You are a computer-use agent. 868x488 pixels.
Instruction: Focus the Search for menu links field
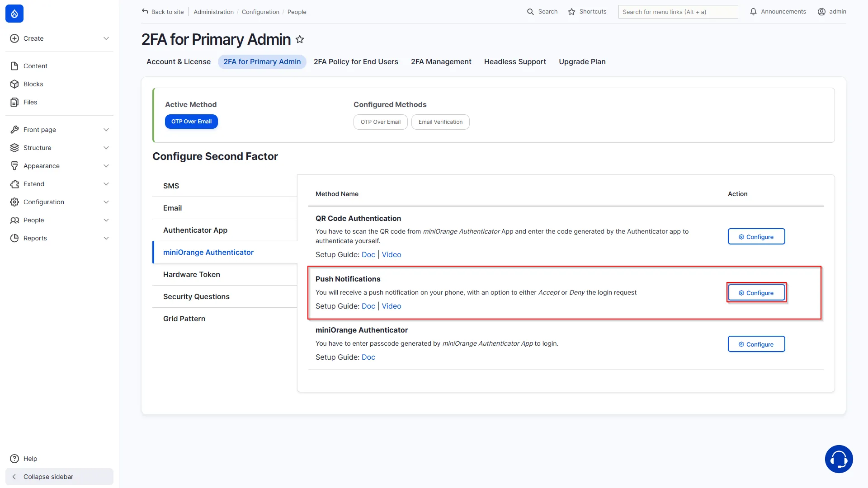tap(678, 12)
